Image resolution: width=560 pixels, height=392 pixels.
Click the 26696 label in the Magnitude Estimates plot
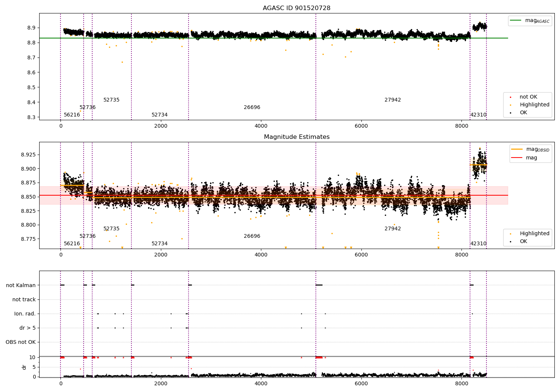(x=252, y=236)
